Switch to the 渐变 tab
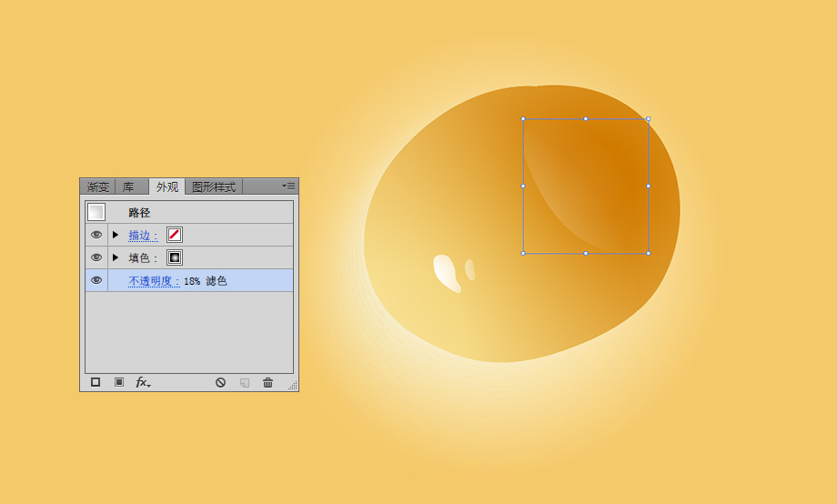 click(97, 186)
